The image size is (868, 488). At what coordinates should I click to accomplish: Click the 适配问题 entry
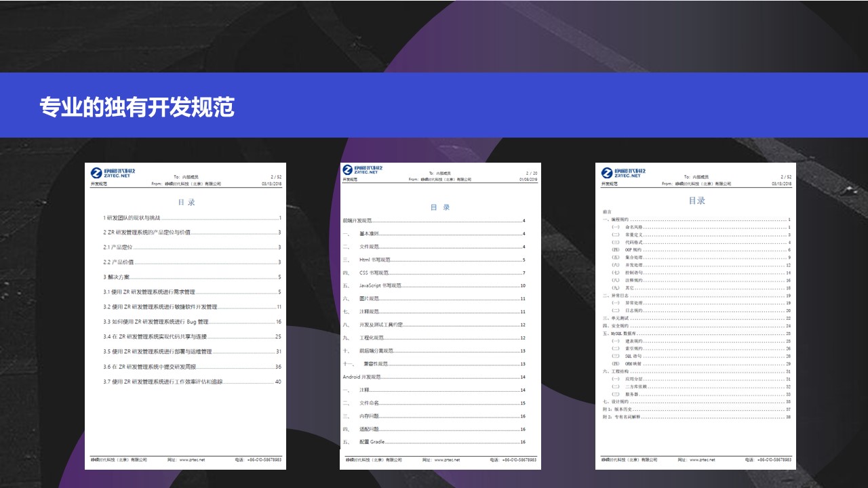point(434,429)
